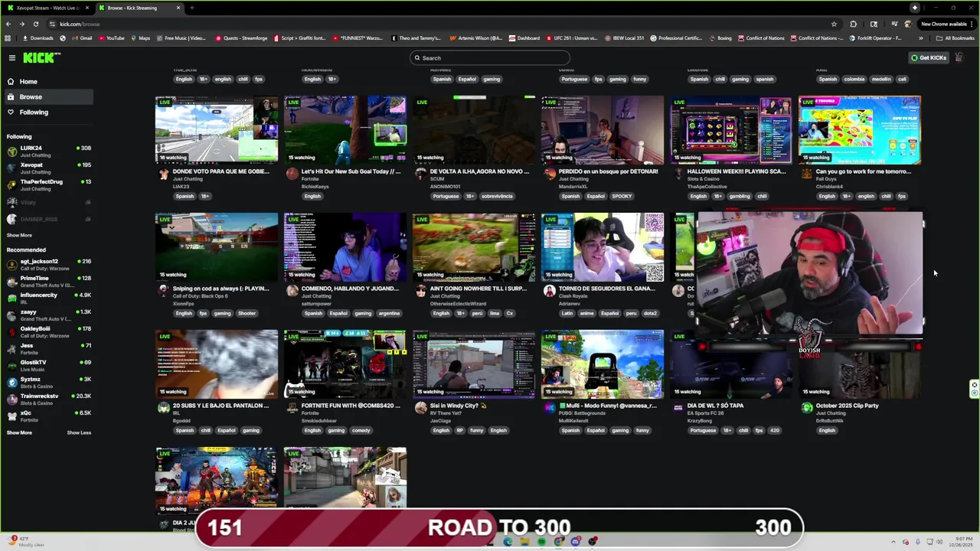Screen dimensions: 980x551
Task: Open HALLOWEEN WEEK slots stream thumbnail
Action: pos(731,129)
